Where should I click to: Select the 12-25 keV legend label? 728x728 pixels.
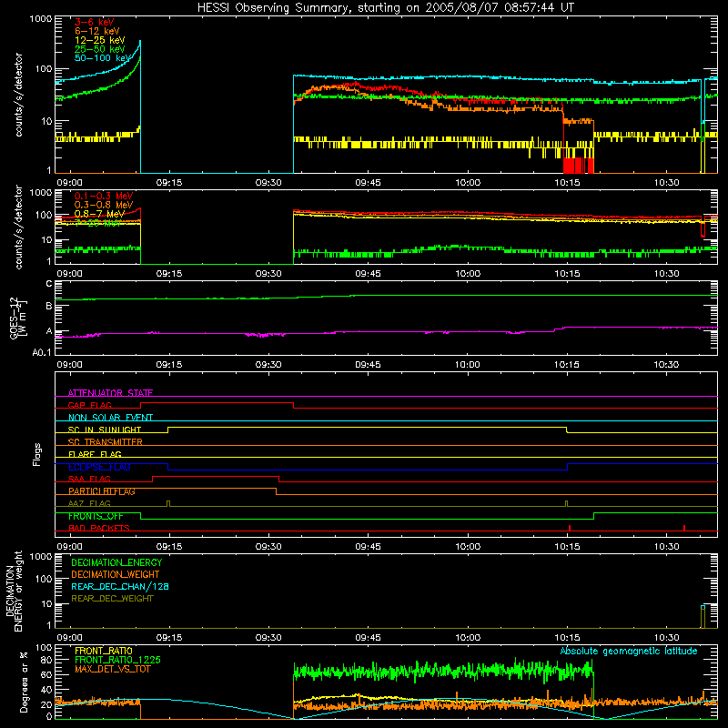point(100,40)
